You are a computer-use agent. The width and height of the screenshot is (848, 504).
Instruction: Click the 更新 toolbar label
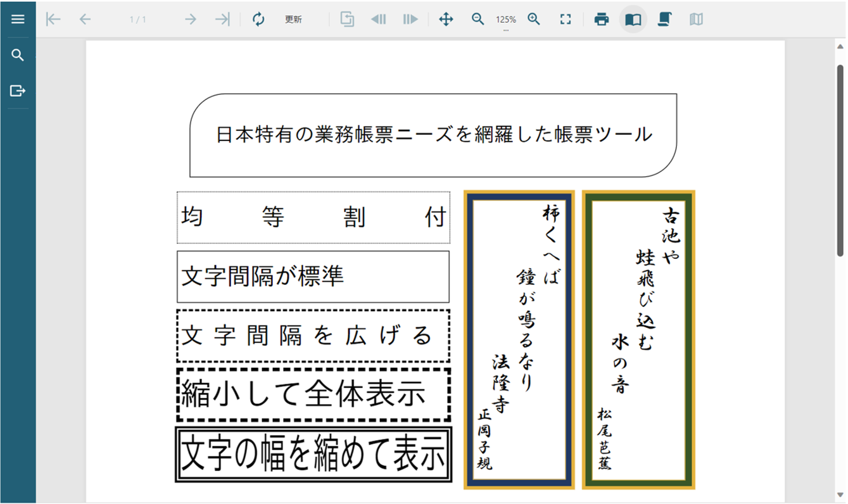click(293, 19)
